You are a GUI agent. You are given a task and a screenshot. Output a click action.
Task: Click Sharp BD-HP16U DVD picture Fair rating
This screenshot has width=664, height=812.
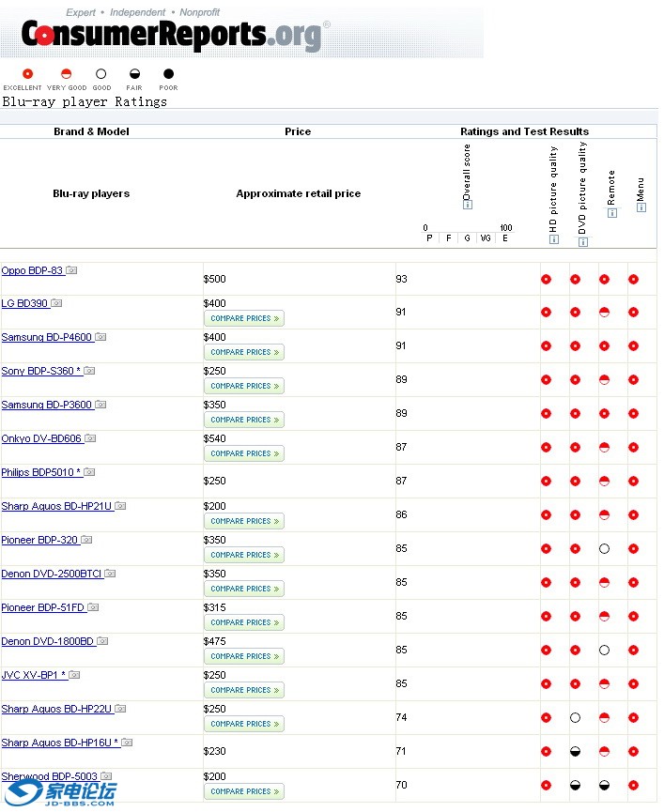pos(575,751)
